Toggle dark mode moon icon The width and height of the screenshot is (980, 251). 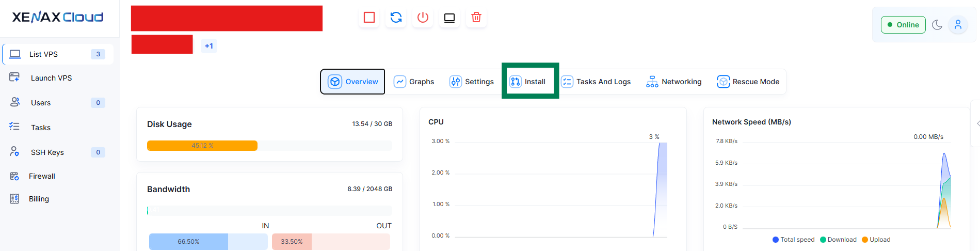937,25
